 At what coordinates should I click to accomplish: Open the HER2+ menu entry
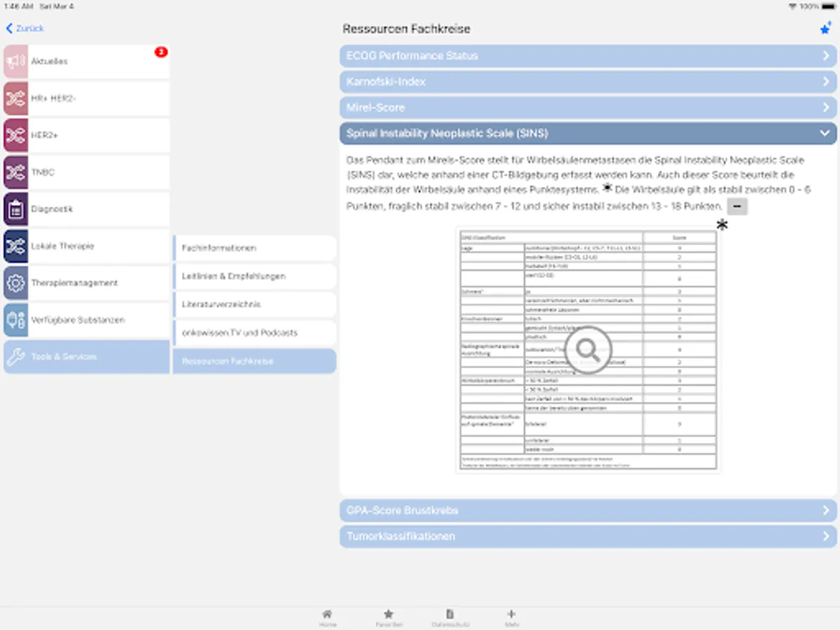(86, 135)
